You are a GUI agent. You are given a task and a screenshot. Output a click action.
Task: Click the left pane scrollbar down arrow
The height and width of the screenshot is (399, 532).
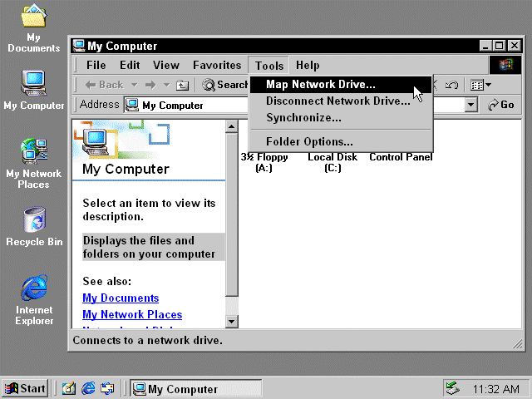(232, 320)
